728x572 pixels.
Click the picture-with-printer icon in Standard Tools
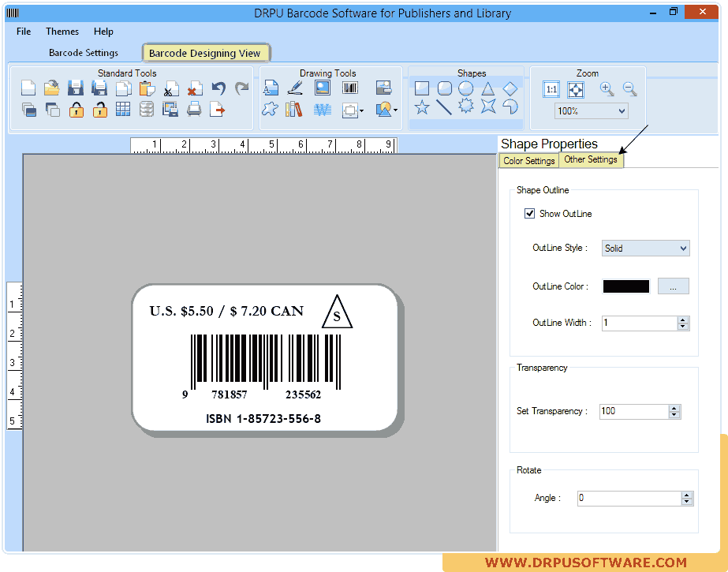pos(170,110)
